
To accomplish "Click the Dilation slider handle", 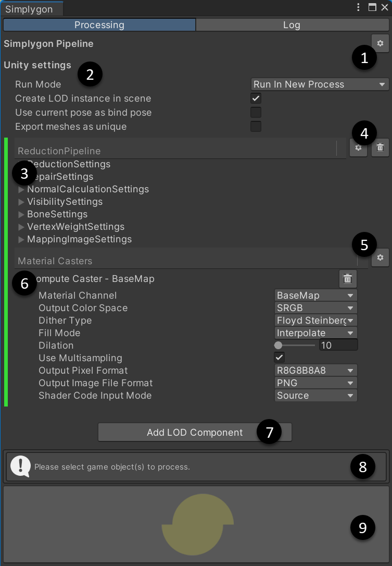I will (x=279, y=344).
